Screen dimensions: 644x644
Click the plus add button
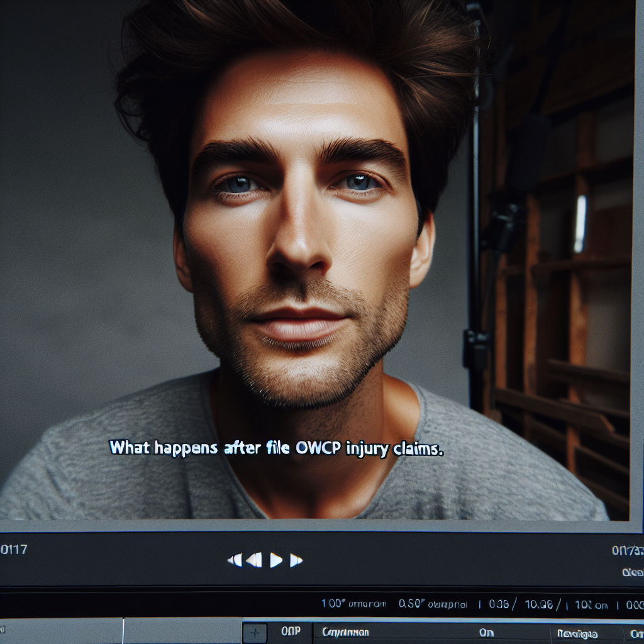pos(255,633)
